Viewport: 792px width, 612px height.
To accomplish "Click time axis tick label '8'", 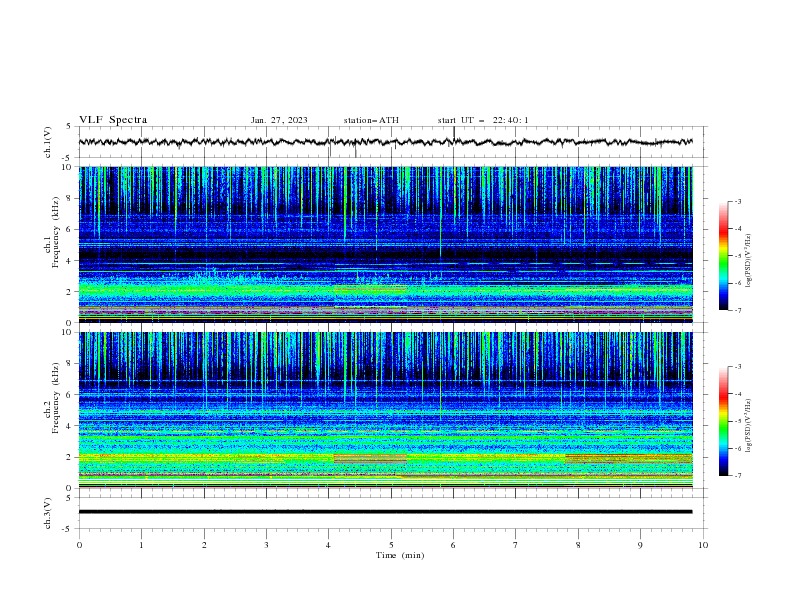I will click(x=578, y=545).
